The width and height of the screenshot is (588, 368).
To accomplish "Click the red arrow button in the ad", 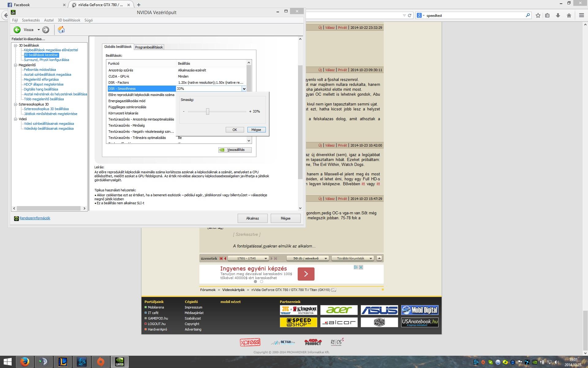I will point(306,274).
